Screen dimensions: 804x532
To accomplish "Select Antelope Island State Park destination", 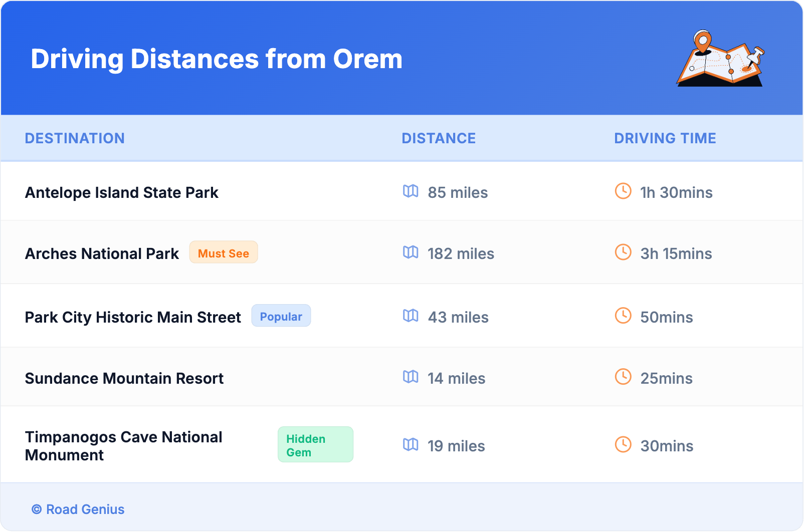I will pos(122,193).
